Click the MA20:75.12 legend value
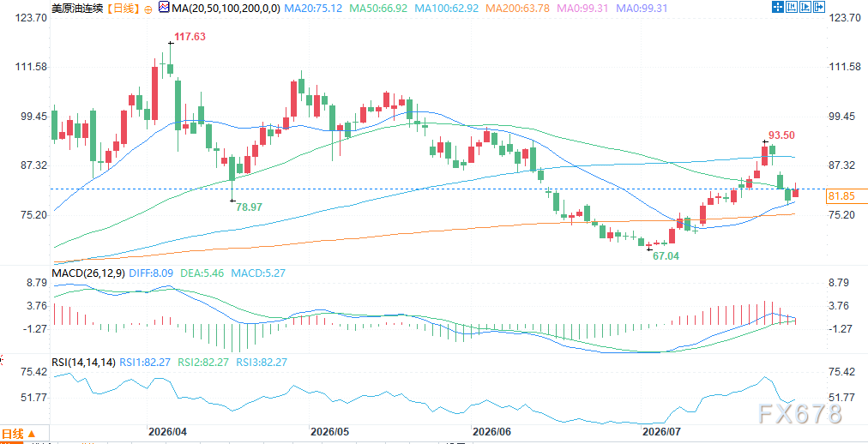Image resolution: width=868 pixels, height=444 pixels. click(313, 9)
